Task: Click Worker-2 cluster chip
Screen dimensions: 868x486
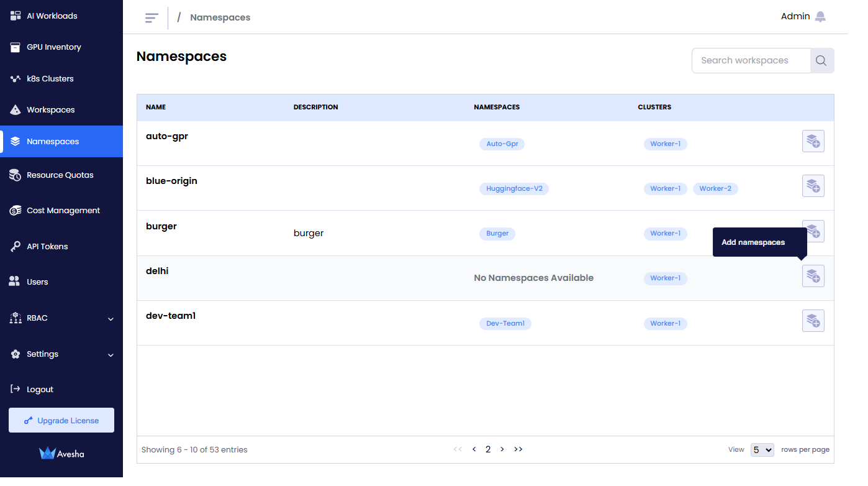Action: 715,188
